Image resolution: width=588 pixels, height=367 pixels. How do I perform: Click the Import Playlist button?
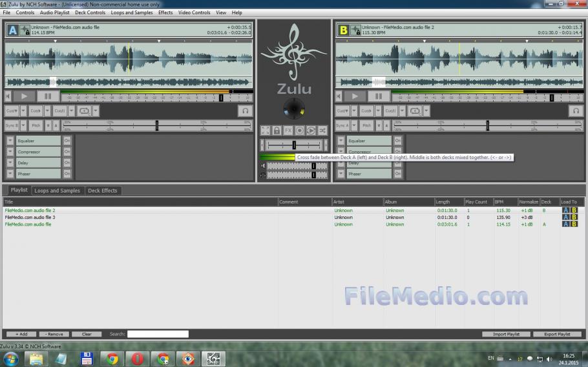pyautogui.click(x=506, y=334)
